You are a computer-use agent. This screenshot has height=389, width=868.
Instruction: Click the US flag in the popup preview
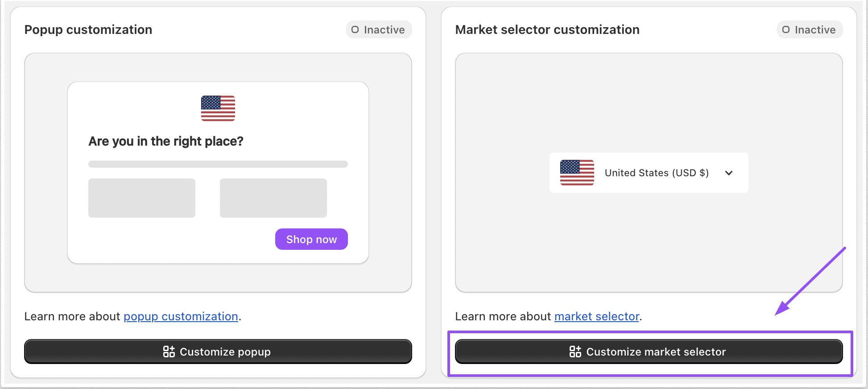218,108
